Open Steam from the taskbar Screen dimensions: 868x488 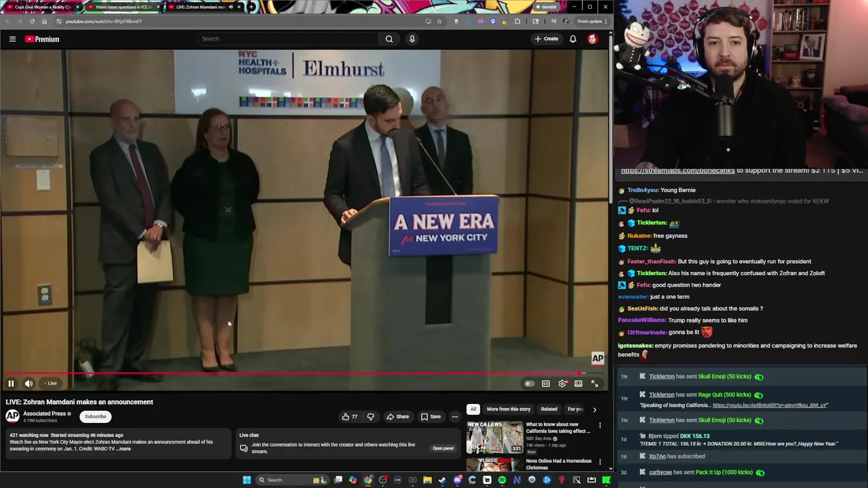pos(441,480)
